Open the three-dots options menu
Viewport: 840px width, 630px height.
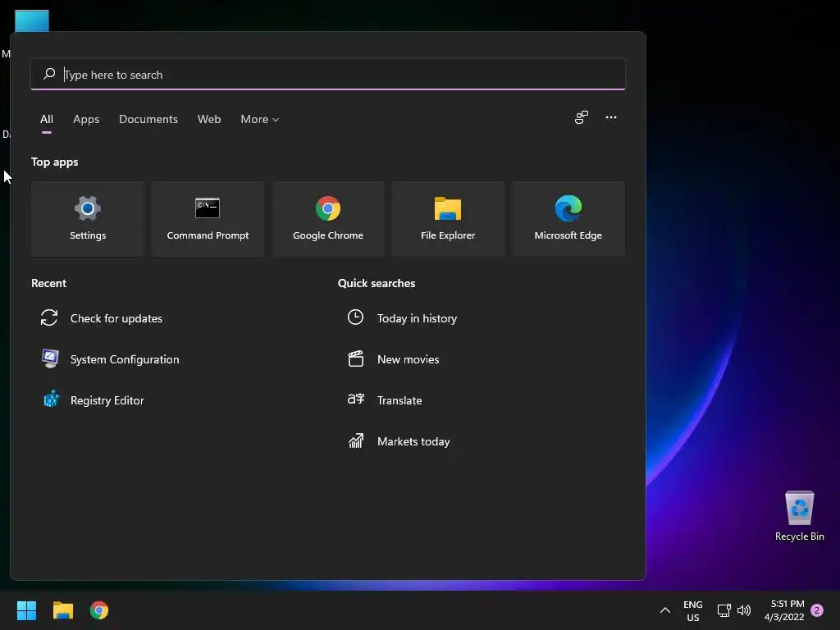point(611,117)
